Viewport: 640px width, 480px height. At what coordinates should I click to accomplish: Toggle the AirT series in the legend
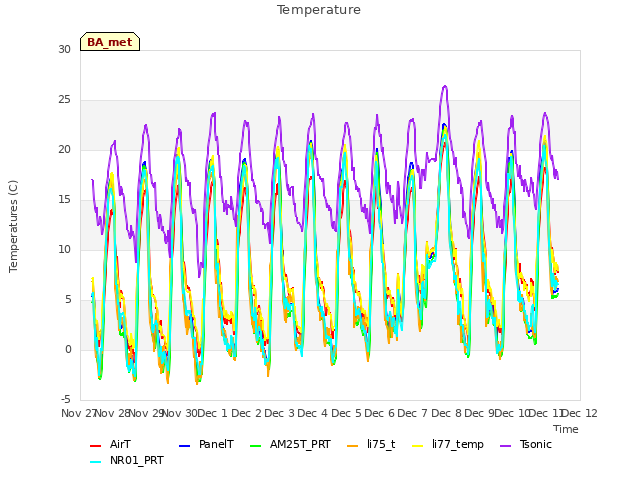[x=110, y=444]
